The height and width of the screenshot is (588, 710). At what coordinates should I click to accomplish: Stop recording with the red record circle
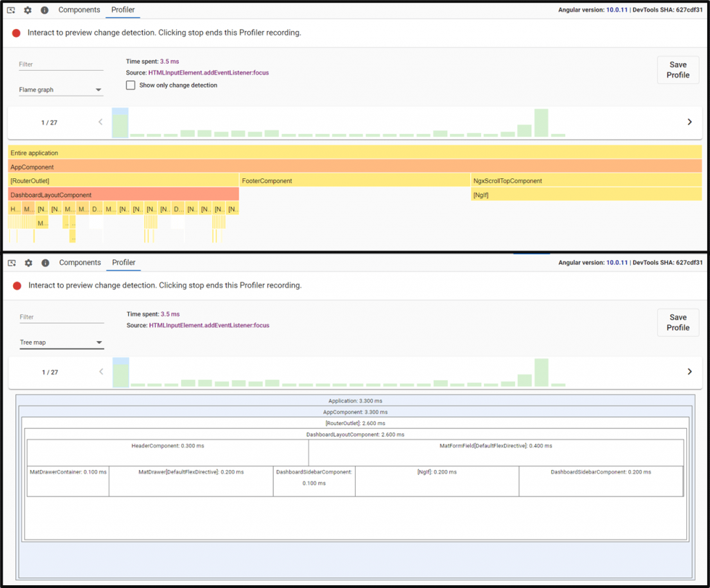pos(15,32)
